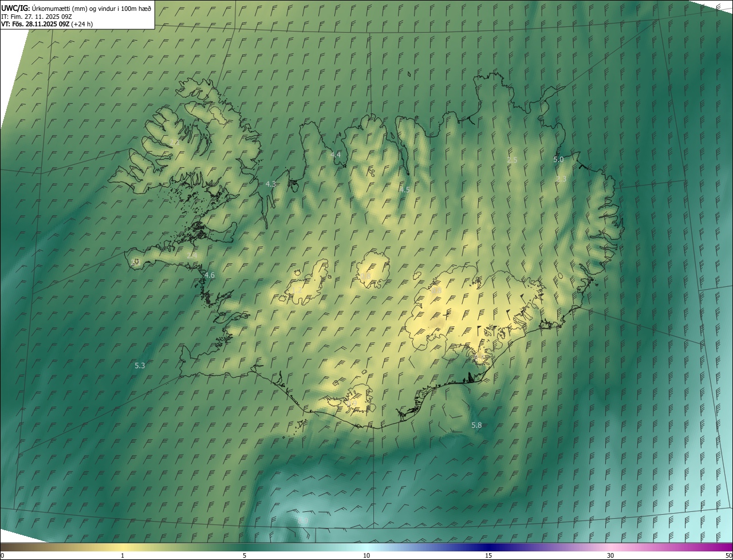Click the 10 tick label on the color scale
The width and height of the screenshot is (733, 560).
tap(366, 555)
